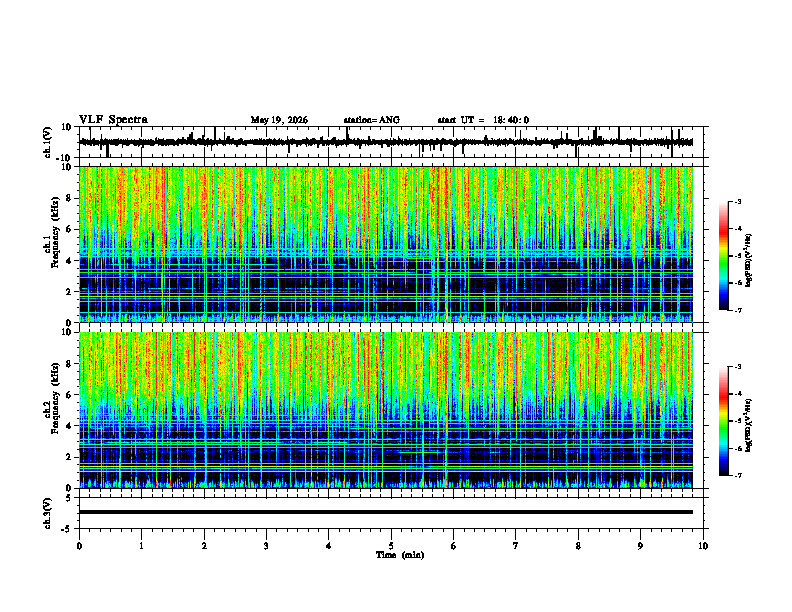792x612 pixels.
Task: Click the thick black ch.3 trace line
Action: 386,512
